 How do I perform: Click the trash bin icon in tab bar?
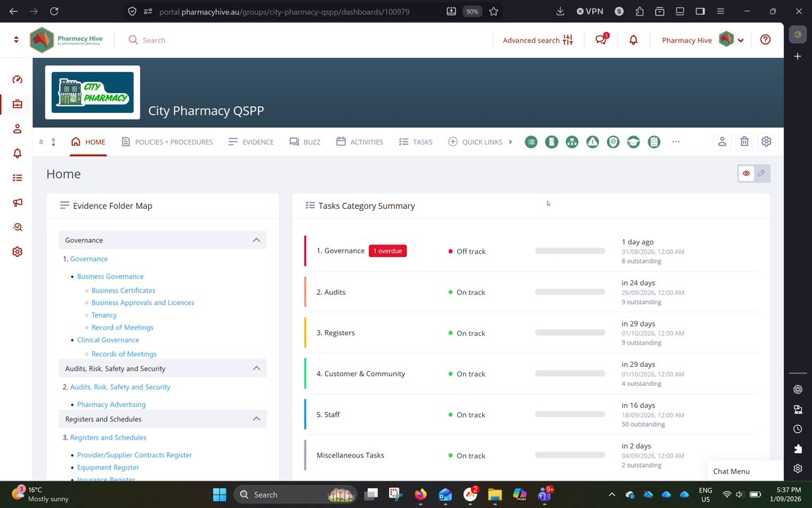pyautogui.click(x=744, y=141)
